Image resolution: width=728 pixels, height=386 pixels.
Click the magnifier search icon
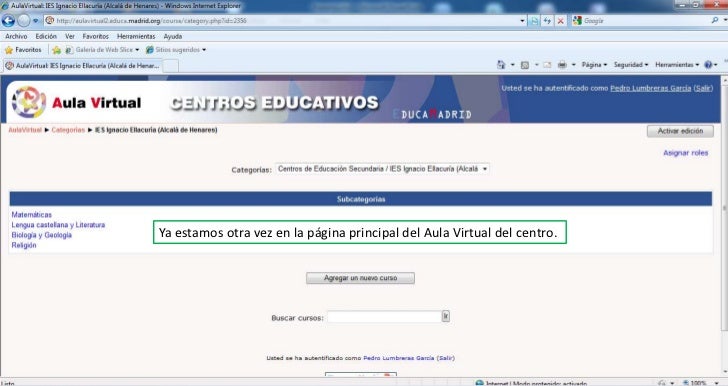(715, 20)
